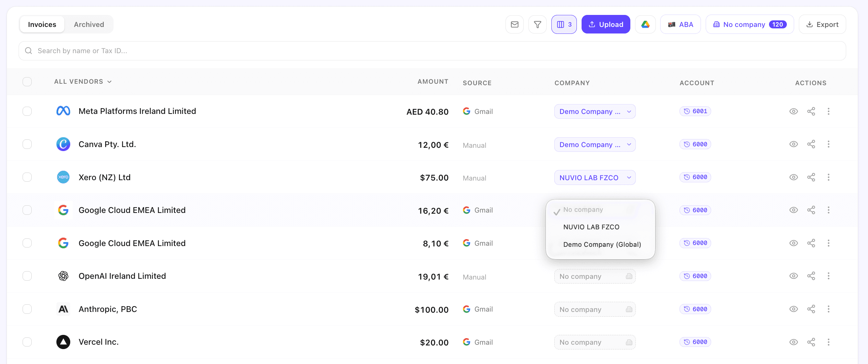Image resolution: width=868 pixels, height=364 pixels.
Task: Share the Xero (NZ) Ltd invoice
Action: pyautogui.click(x=811, y=177)
